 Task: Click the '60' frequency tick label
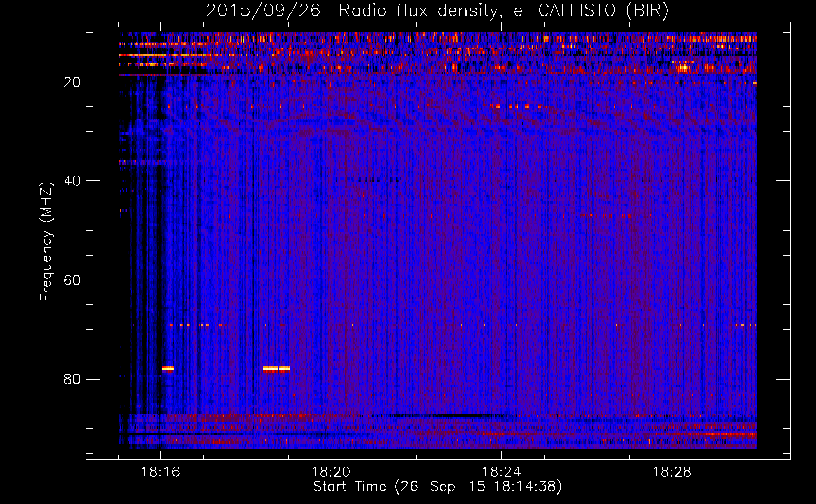(x=72, y=280)
